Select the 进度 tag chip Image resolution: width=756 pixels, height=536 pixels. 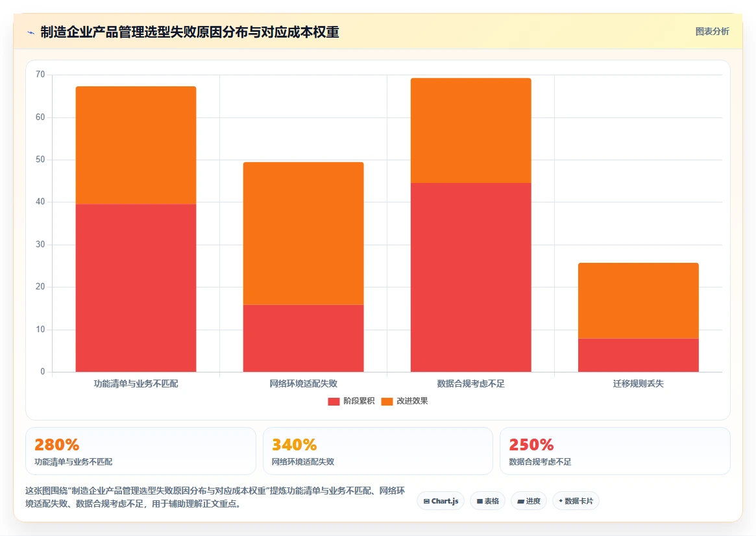coord(529,501)
